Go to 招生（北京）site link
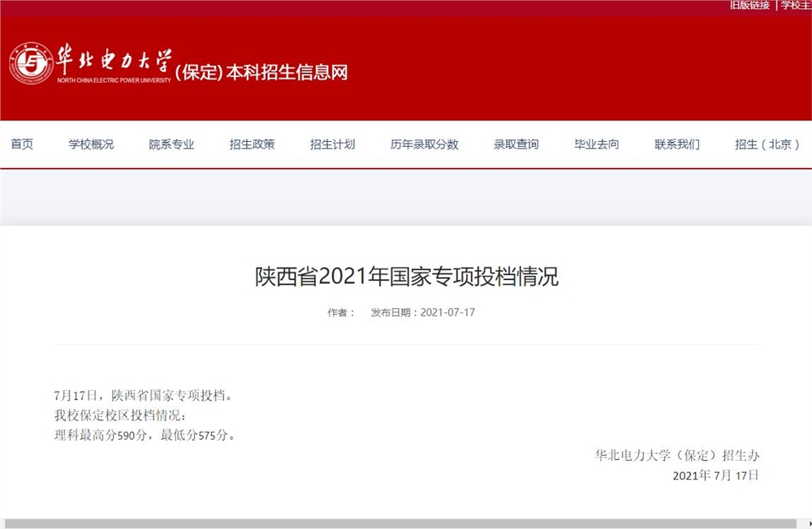This screenshot has width=812, height=529. [767, 144]
